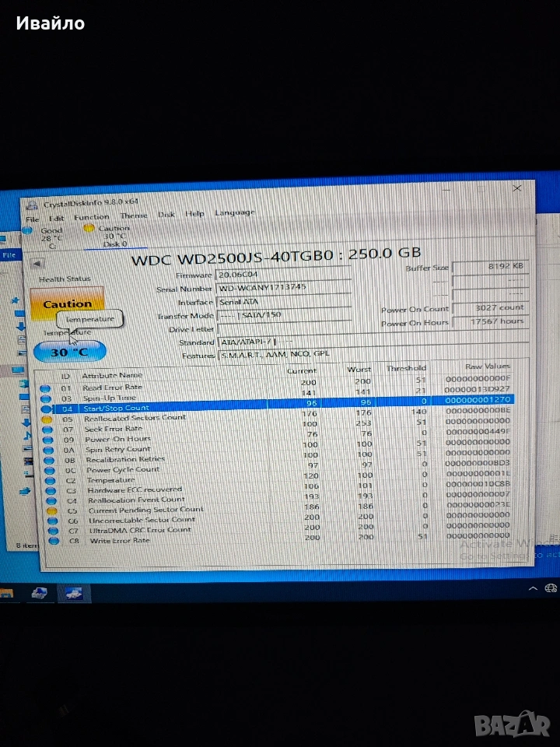Click the blue icon beside Write Error Rate
Screen dimensions: 560x747
pyautogui.click(x=53, y=540)
